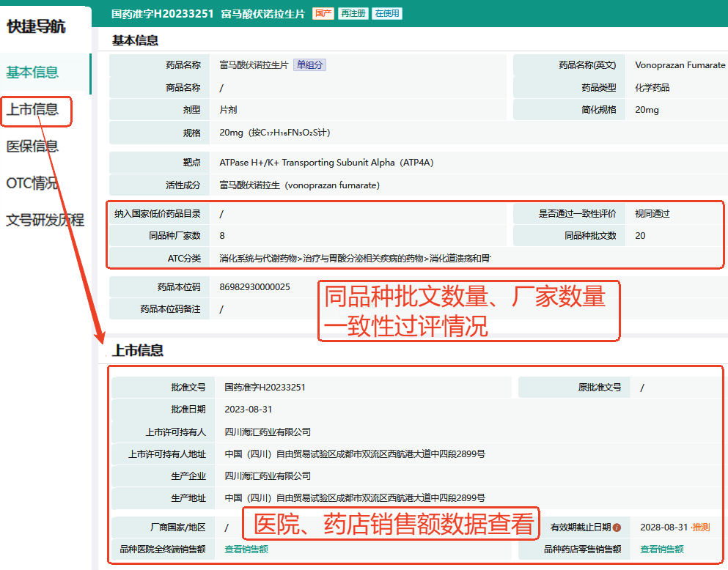Screen dimensions: 728x570
Task: Click 四川海汇药业有限公司 in 生产企业 row
Action: coord(268,476)
